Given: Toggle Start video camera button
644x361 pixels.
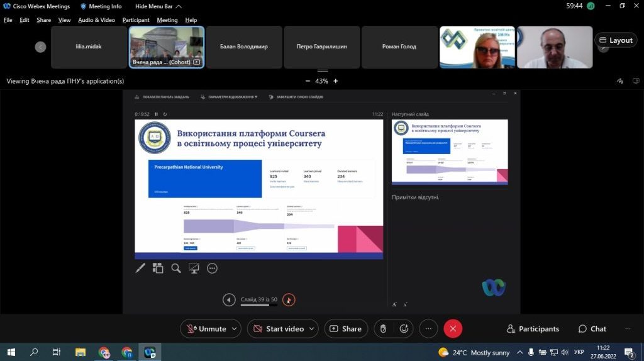Looking at the screenshot, I should [x=277, y=328].
